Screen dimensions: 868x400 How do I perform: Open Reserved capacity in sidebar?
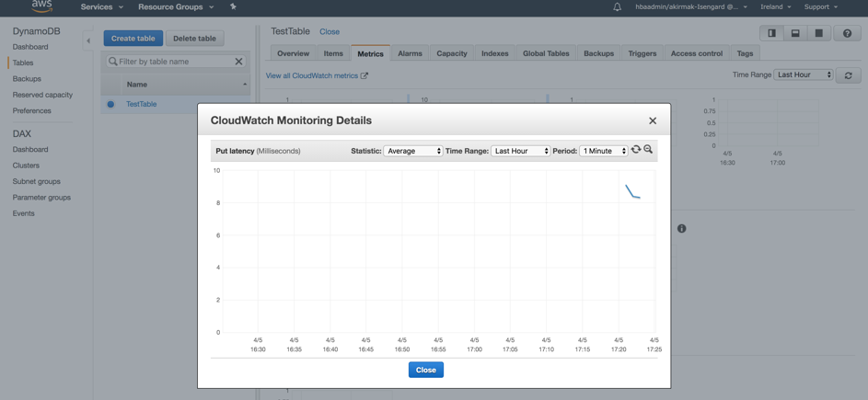(42, 95)
